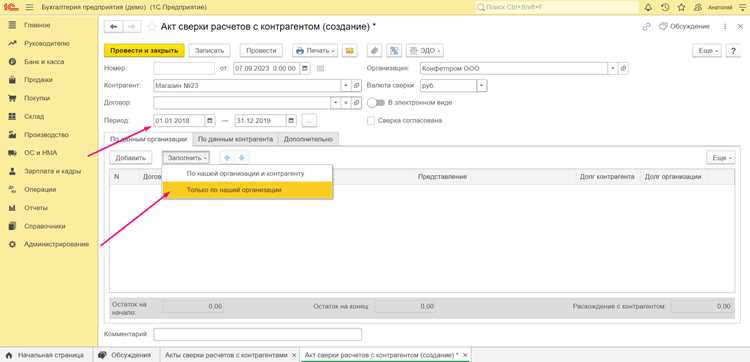Open the Обсуждения bottom tab
This screenshot has height=362, width=750.
click(x=125, y=355)
